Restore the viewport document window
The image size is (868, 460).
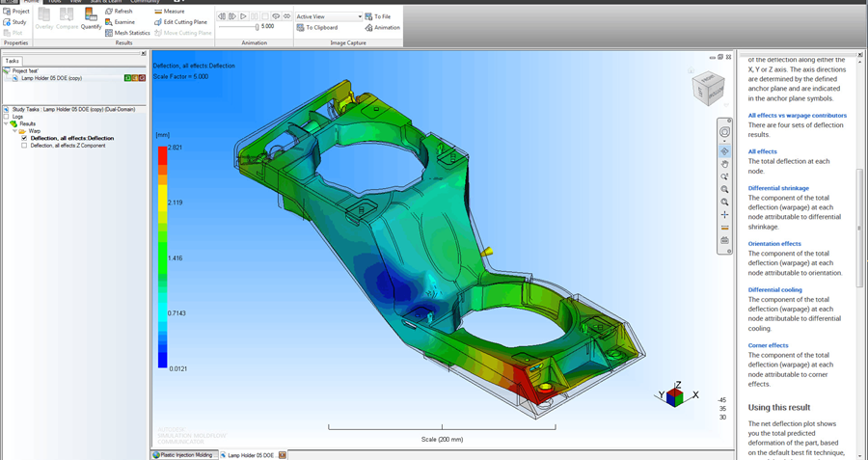[x=720, y=57]
